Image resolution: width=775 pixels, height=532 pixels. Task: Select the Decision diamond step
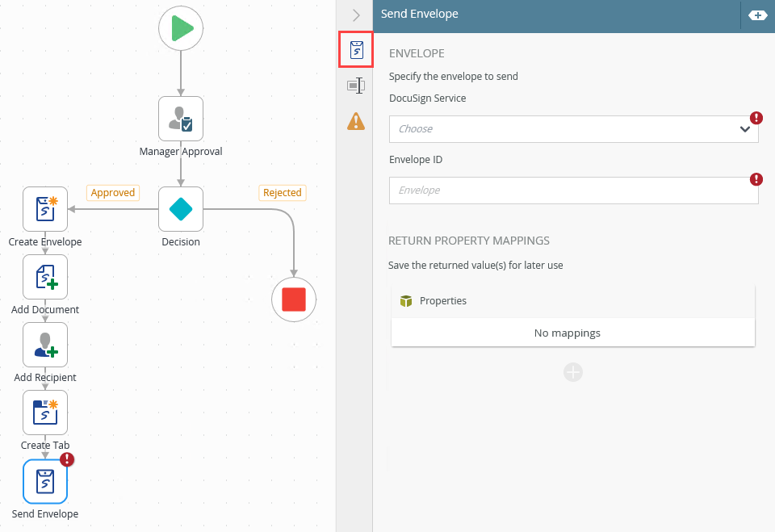tap(181, 209)
